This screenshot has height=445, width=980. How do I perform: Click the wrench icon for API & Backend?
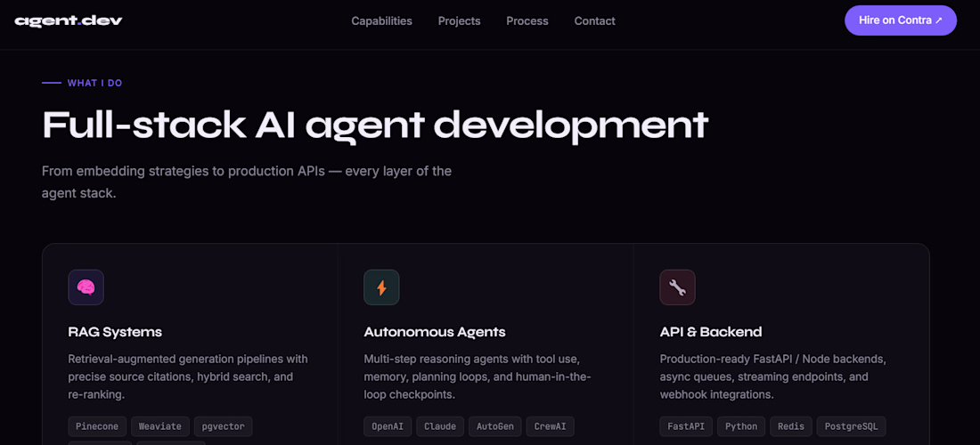pyautogui.click(x=677, y=287)
